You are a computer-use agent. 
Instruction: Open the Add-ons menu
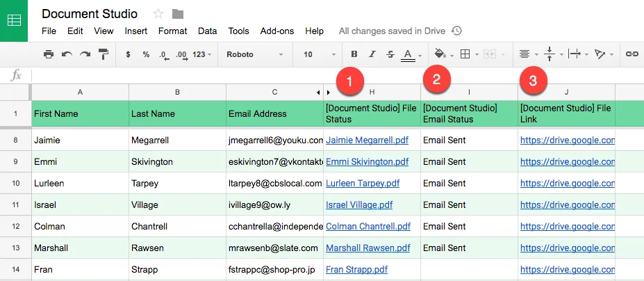click(x=277, y=31)
